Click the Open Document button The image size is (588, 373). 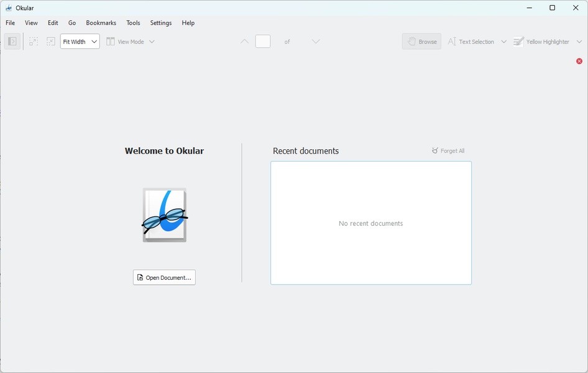(164, 277)
